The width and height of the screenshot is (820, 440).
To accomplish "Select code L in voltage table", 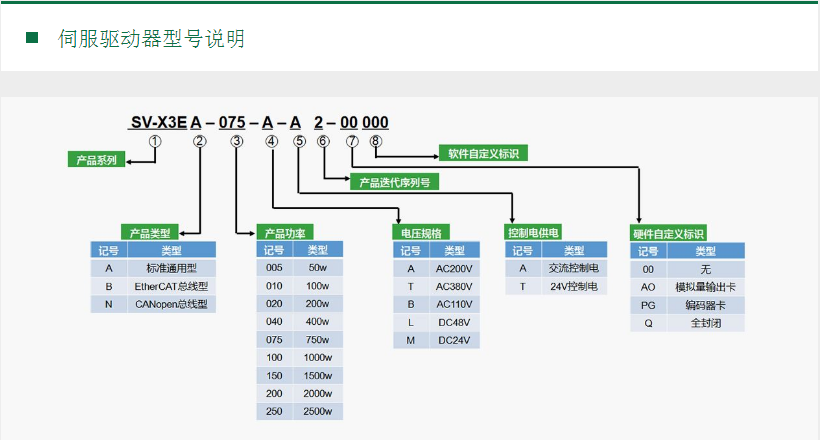I will pos(411,322).
